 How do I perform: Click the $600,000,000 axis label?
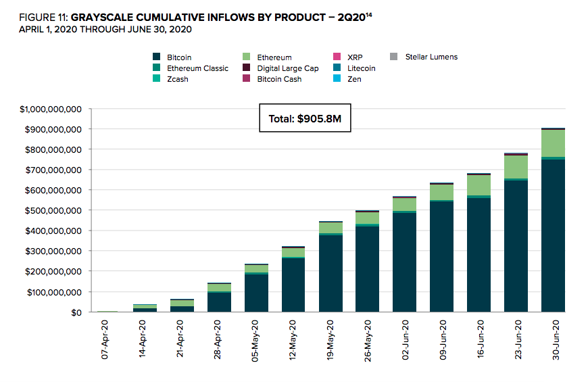(53, 190)
